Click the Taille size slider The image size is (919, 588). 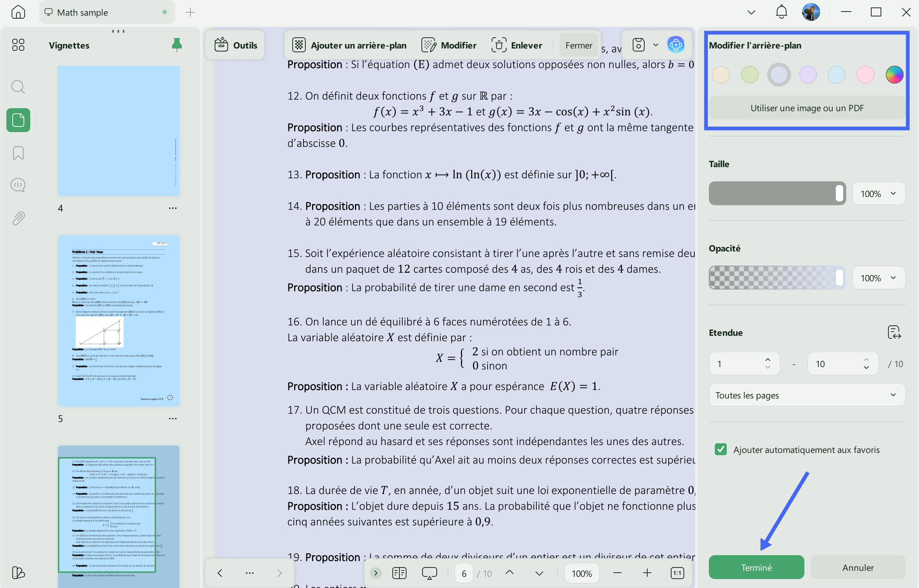[777, 193]
